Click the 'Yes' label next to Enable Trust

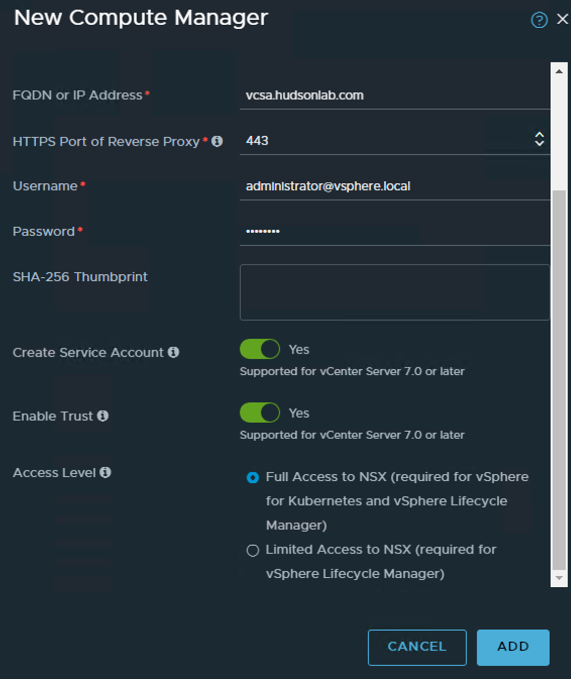coord(299,413)
